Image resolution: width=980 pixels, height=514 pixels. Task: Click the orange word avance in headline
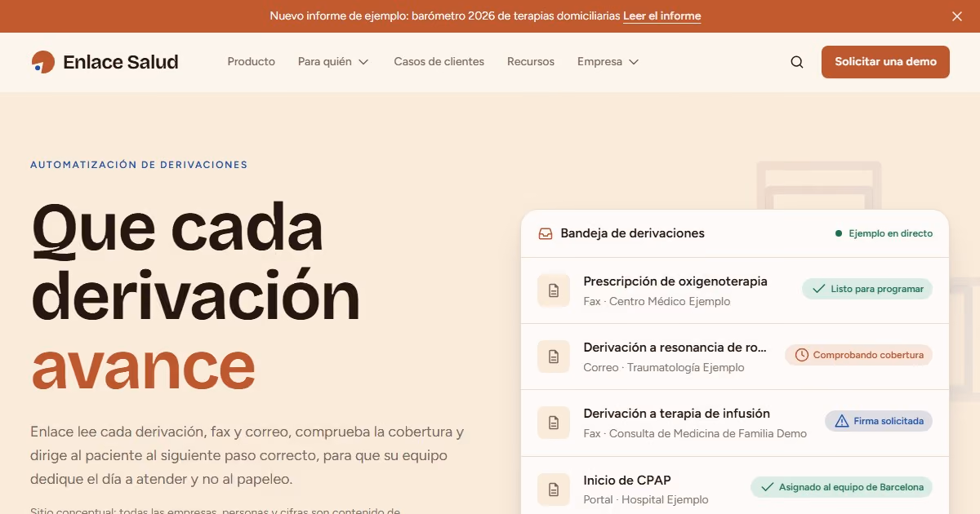click(x=143, y=368)
